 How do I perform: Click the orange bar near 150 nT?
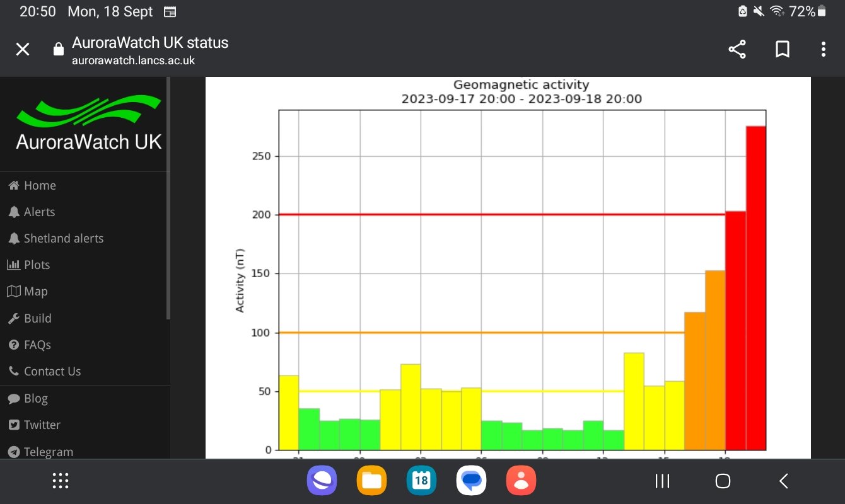(x=715, y=360)
